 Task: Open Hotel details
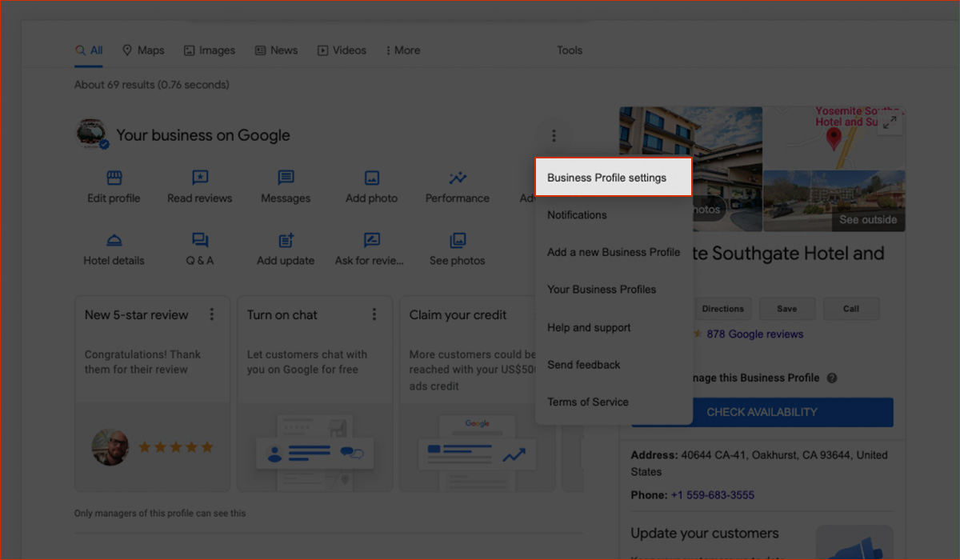[x=114, y=250]
